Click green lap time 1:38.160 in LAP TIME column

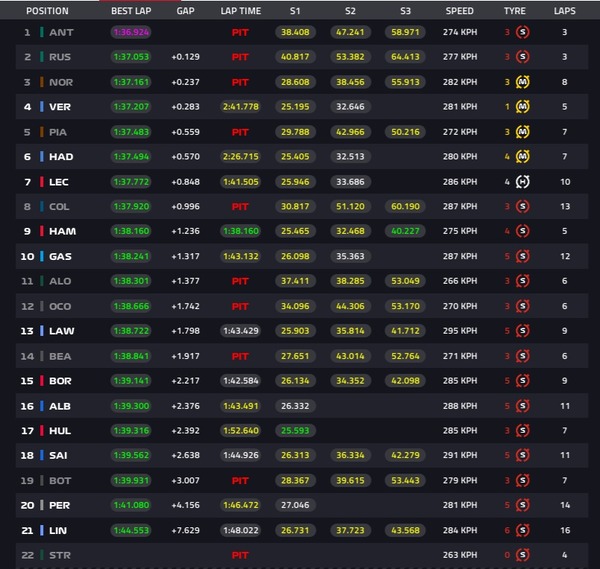coord(241,231)
